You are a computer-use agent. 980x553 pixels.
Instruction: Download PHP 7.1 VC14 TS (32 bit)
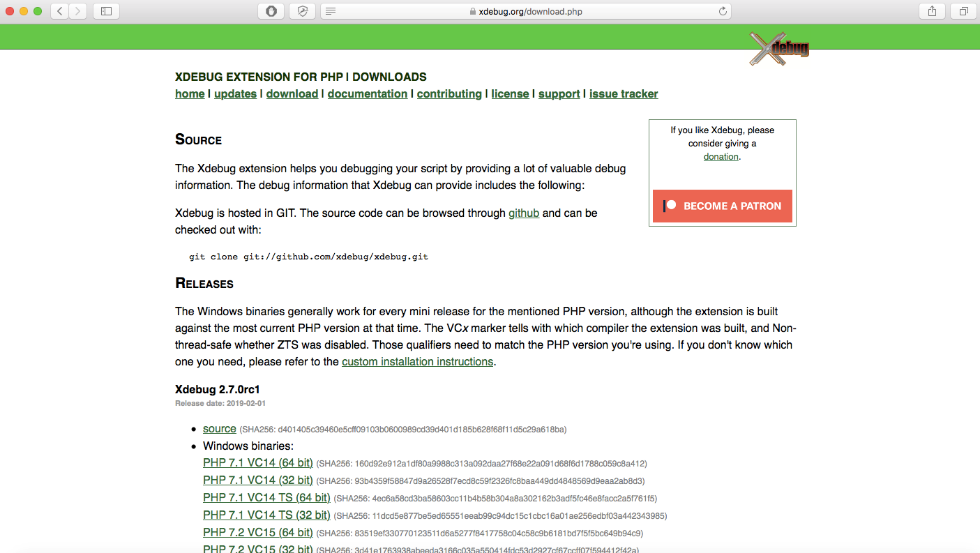[x=266, y=515]
